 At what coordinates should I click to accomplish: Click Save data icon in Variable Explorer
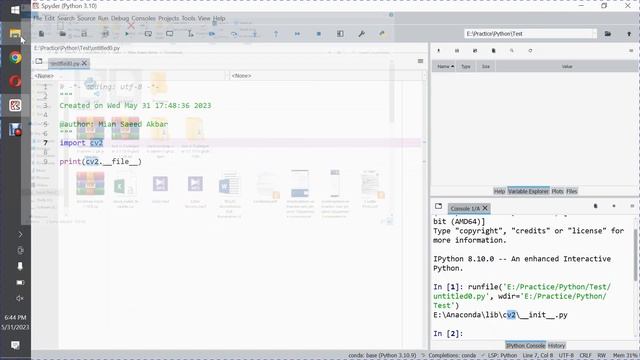[x=457, y=51]
